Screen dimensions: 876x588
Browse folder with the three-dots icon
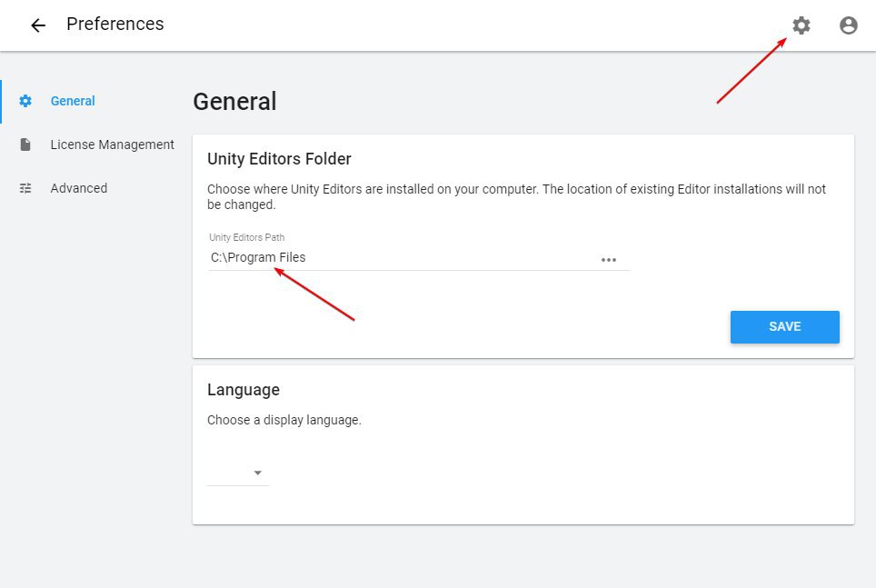coord(609,260)
